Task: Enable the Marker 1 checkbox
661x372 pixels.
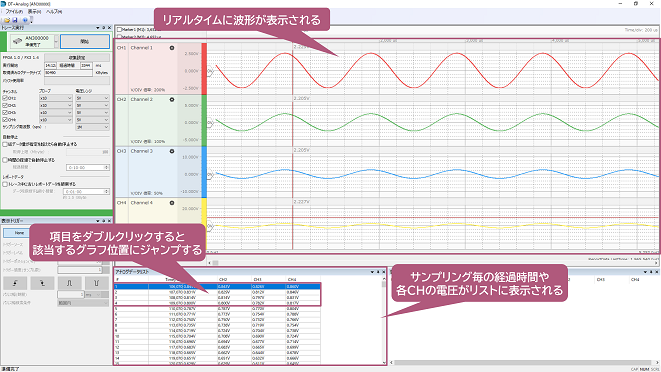Action: pos(119,30)
